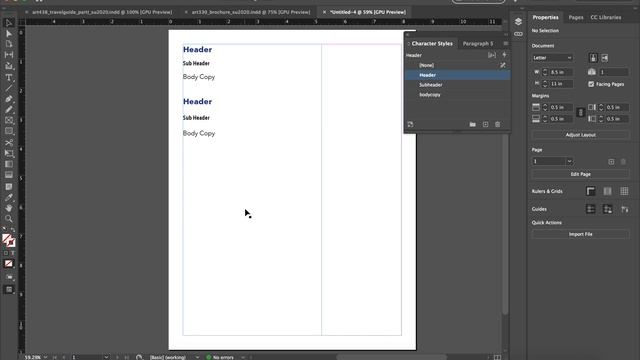
Task: Switch to the Pages tab
Action: point(576,18)
